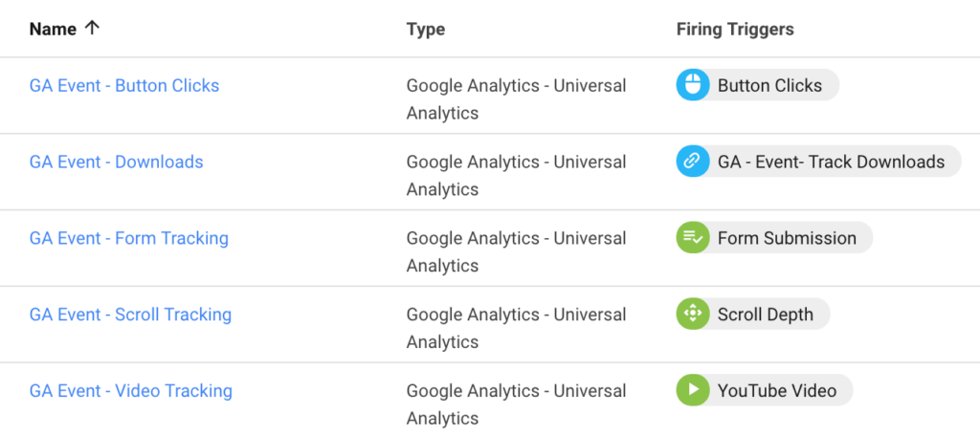Open the GA Event - Video Tracking tag
Viewport: 980px width, 435px height.
coord(130,391)
